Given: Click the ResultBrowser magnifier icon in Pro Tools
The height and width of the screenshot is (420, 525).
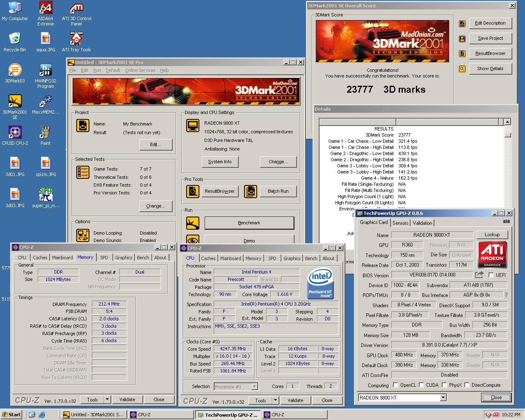Looking at the screenshot, I should point(192,191).
